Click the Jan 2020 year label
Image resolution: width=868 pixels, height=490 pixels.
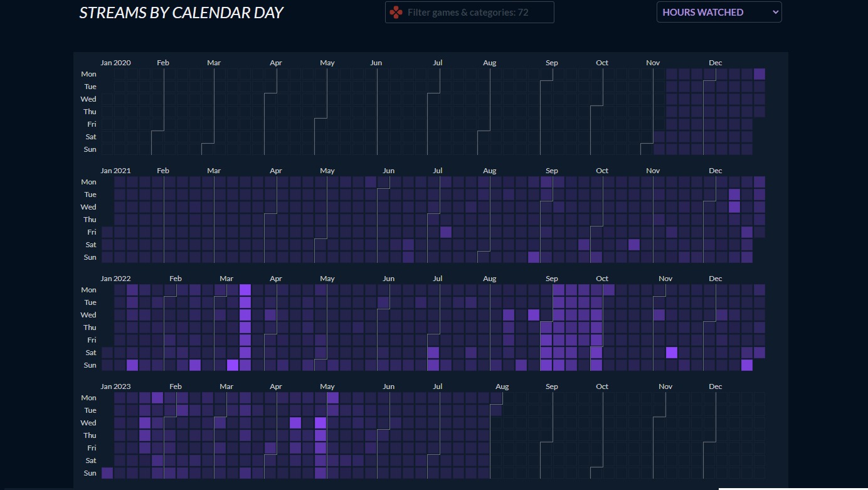pos(115,63)
